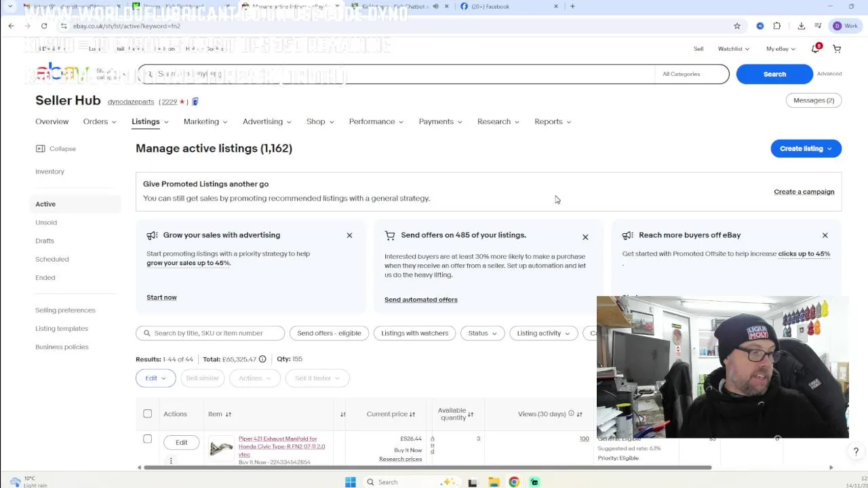
Task: Expand the Performance menu
Action: [376, 121]
